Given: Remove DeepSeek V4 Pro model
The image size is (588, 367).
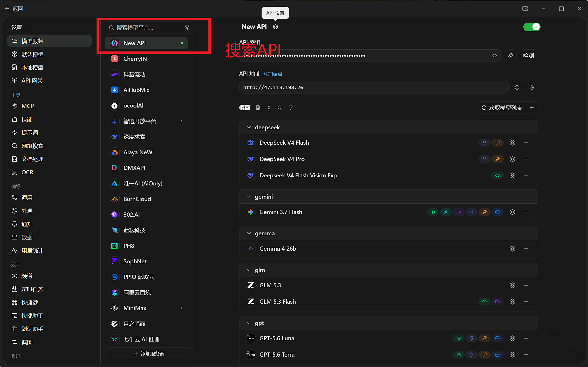Looking at the screenshot, I should pyautogui.click(x=526, y=159).
